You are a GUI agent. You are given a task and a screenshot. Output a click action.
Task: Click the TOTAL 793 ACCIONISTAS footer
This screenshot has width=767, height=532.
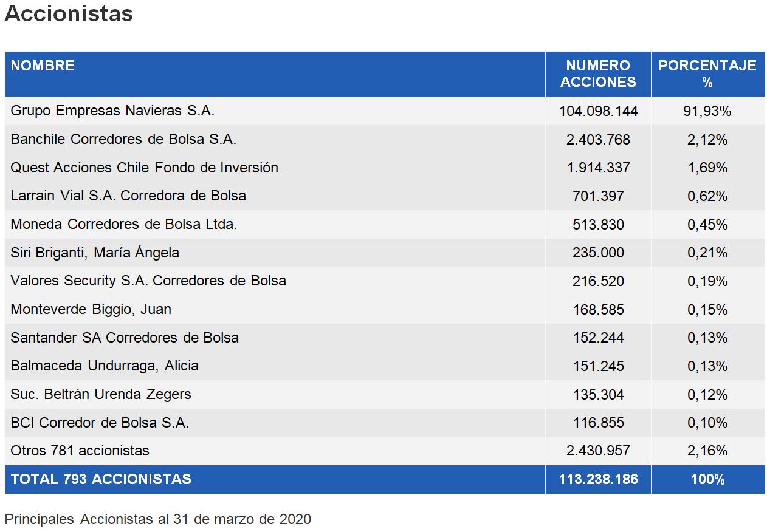[101, 479]
